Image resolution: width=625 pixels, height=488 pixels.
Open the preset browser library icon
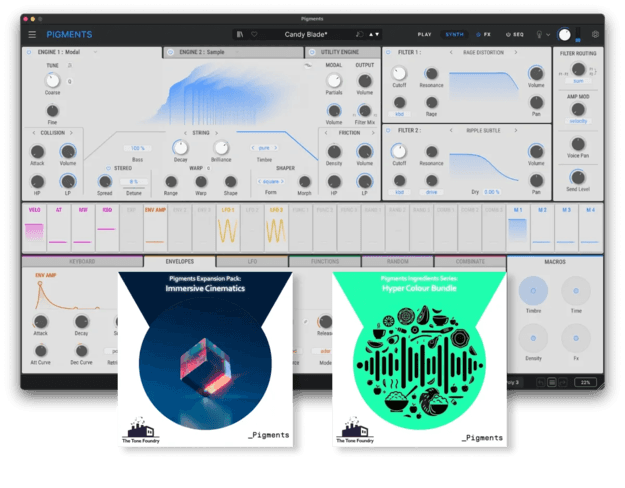[240, 34]
